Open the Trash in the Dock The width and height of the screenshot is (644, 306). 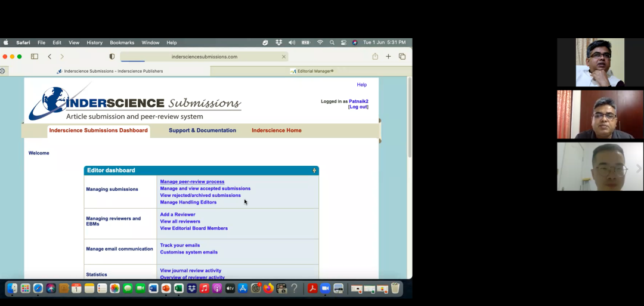click(x=395, y=288)
